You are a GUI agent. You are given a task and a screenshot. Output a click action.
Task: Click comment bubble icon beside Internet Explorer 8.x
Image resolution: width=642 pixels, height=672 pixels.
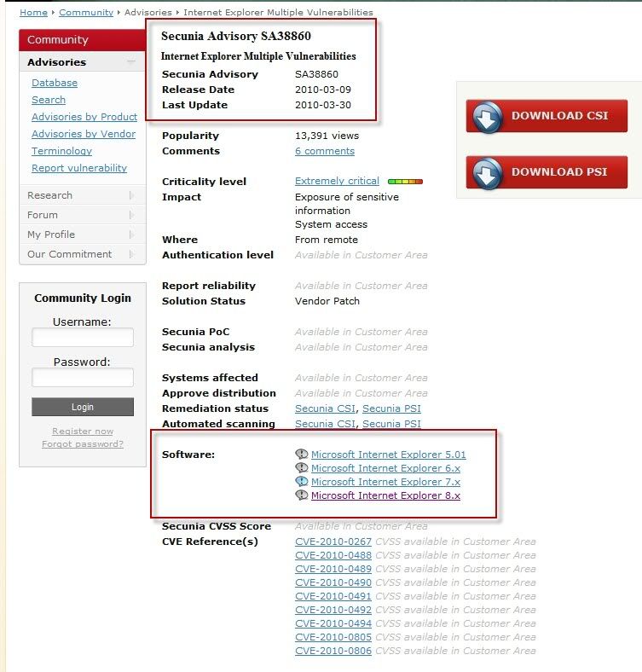(x=302, y=495)
